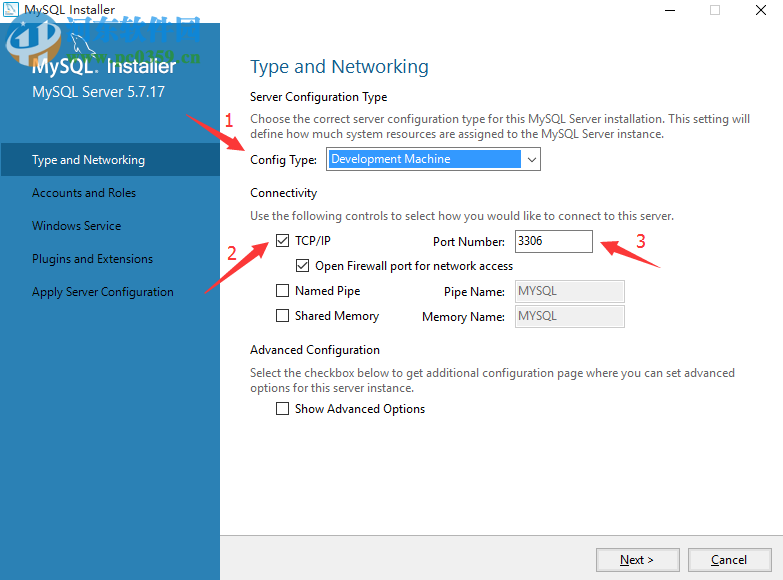The width and height of the screenshot is (783, 580).
Task: Click the Connectivity section heading
Action: click(x=284, y=193)
